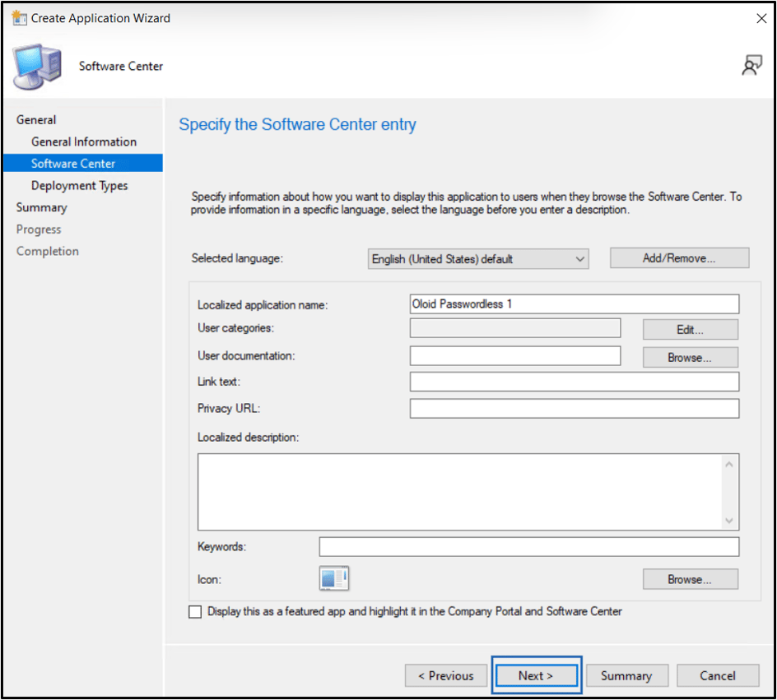Select Completion in the left navigation
777x700 pixels.
tap(48, 251)
